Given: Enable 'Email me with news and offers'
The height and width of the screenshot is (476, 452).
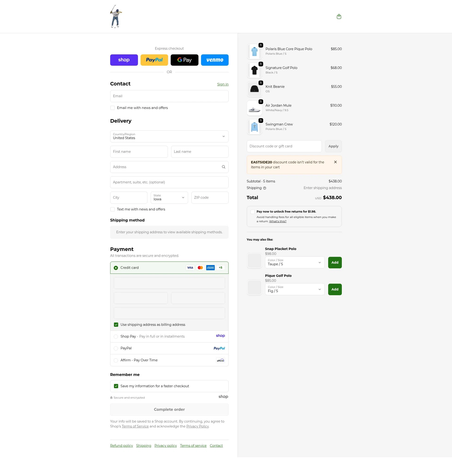Looking at the screenshot, I should pos(113,108).
